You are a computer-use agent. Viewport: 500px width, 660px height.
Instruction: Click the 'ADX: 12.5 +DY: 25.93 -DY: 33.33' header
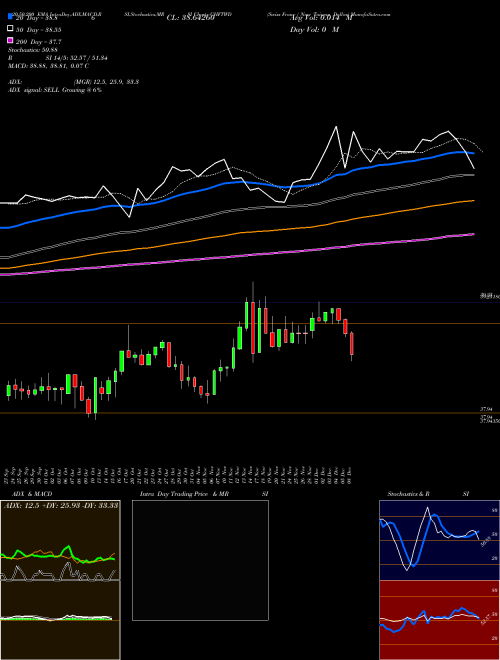pyautogui.click(x=61, y=505)
